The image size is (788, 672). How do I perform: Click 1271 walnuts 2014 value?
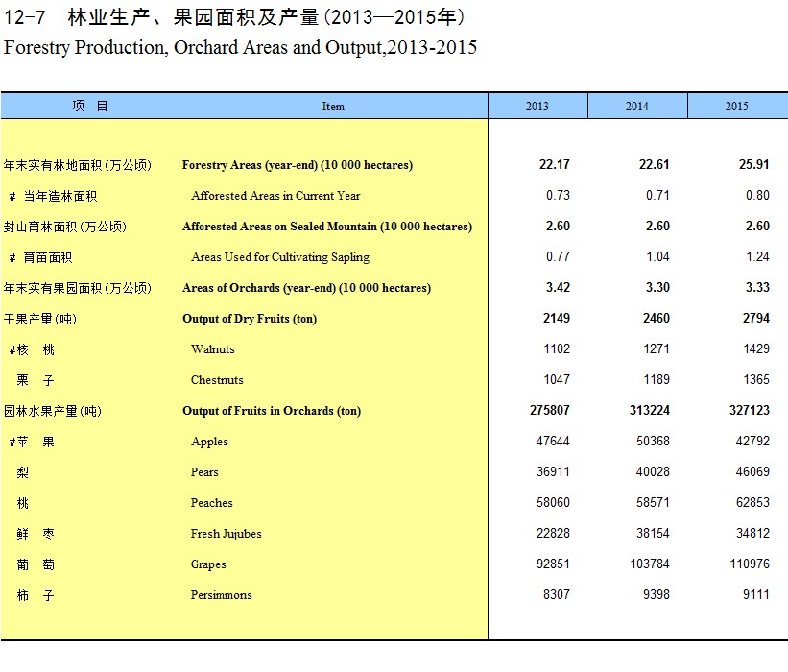point(657,348)
